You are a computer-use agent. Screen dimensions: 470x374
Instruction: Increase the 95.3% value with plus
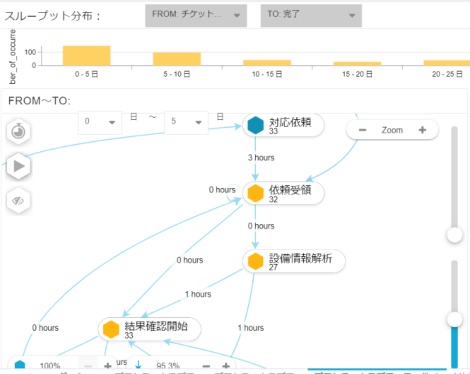226,366
